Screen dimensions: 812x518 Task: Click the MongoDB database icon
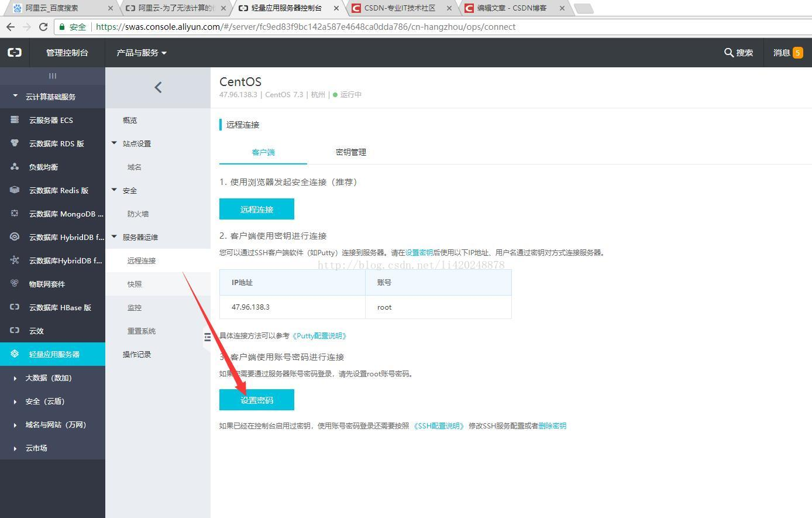[x=15, y=214]
